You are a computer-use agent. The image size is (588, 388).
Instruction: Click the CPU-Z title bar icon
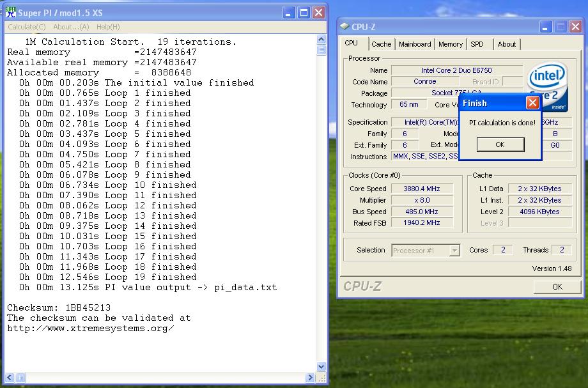click(x=344, y=27)
